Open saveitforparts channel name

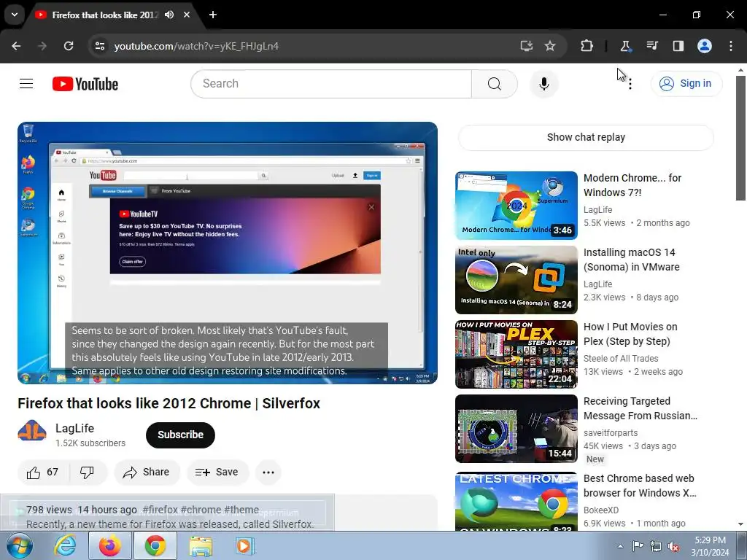[x=611, y=433]
